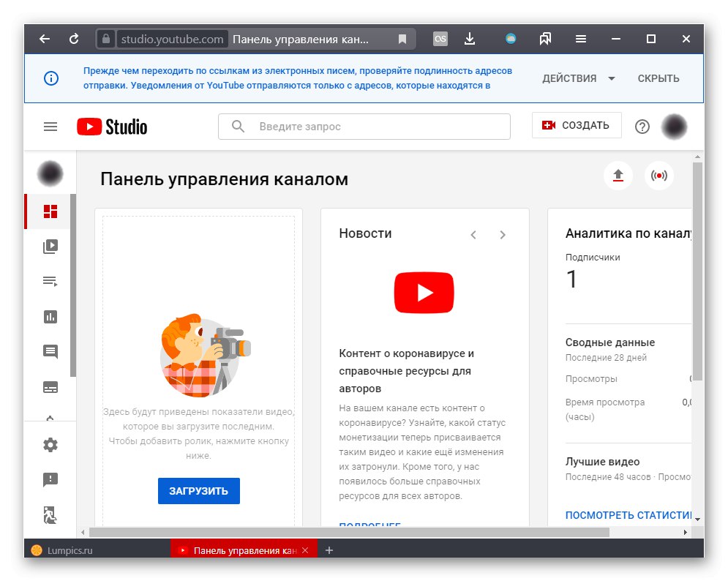Reload the page with the refresh icon
The height and width of the screenshot is (581, 728).
tap(74, 39)
